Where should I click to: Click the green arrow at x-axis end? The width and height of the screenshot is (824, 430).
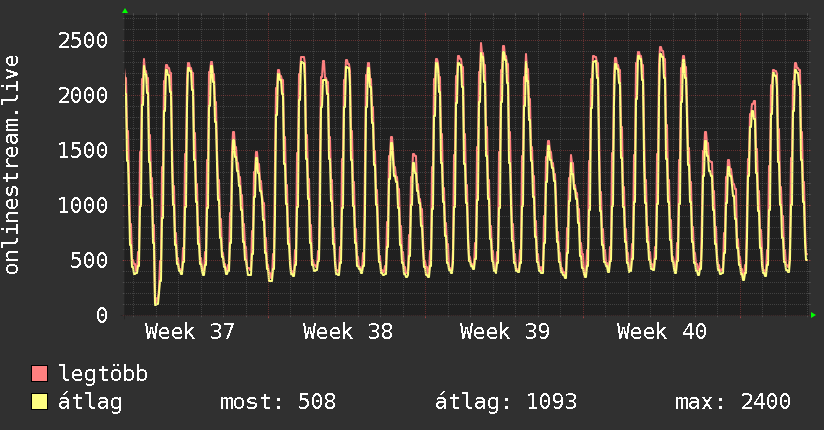[813, 315]
